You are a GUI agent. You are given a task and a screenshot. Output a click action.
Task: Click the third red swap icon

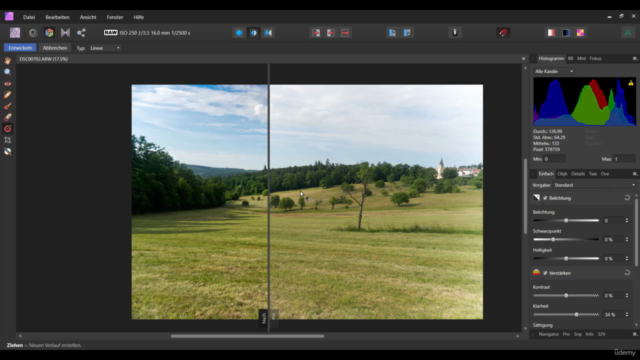click(345, 33)
